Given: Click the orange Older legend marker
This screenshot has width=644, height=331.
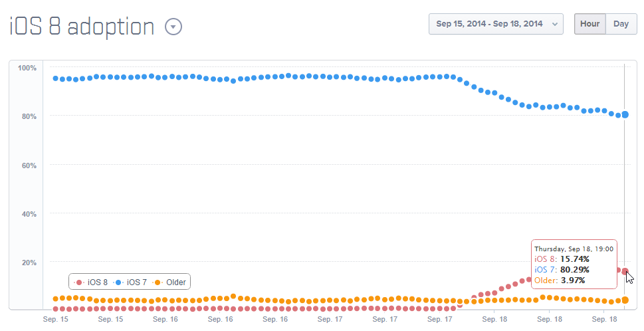Looking at the screenshot, I should coord(158,282).
